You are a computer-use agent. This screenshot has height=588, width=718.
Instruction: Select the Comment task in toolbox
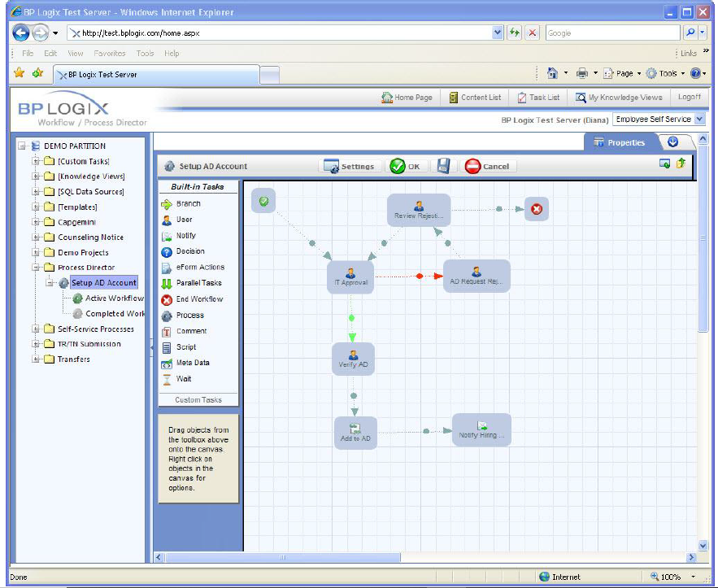coord(184,331)
